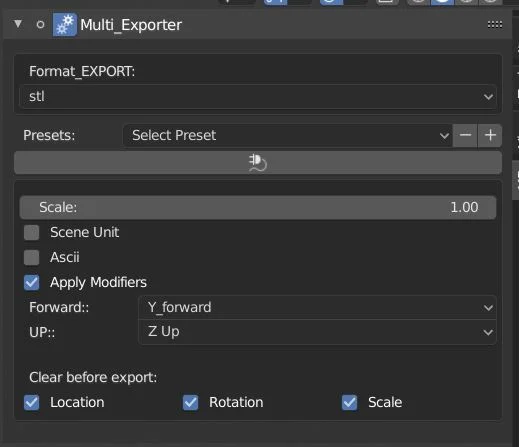519x447 pixels.
Task: Click the export plug icon button
Action: [x=258, y=163]
